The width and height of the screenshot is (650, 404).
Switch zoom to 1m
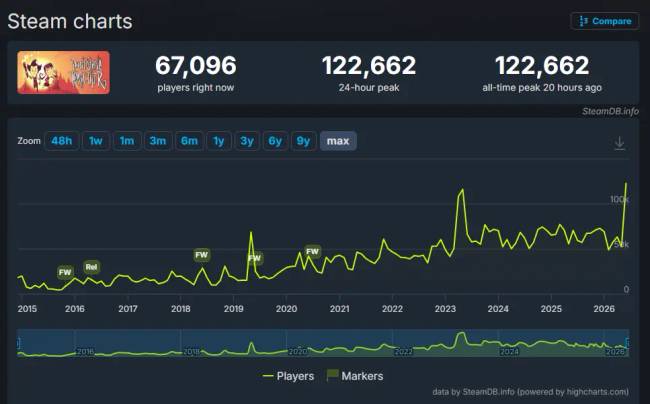tap(127, 141)
